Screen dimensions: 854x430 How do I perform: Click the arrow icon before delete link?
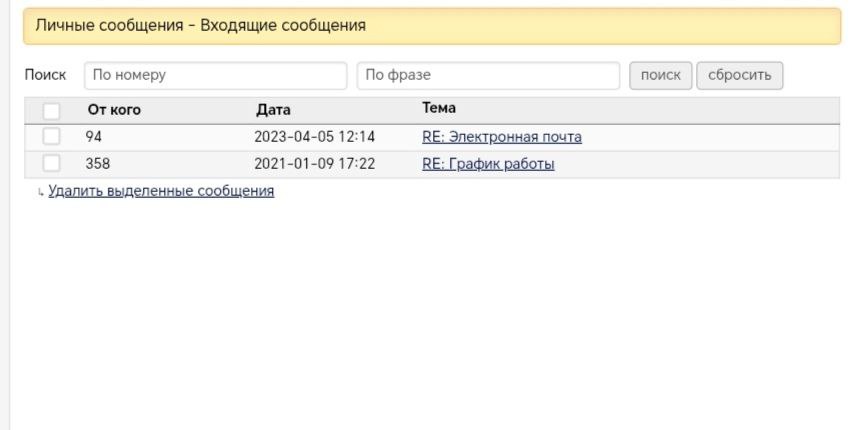coord(41,192)
